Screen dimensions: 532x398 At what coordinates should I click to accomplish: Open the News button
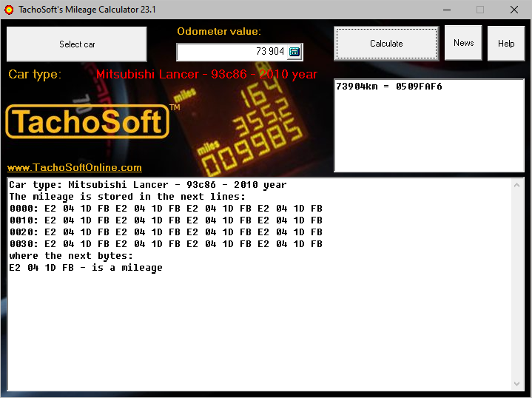point(463,43)
